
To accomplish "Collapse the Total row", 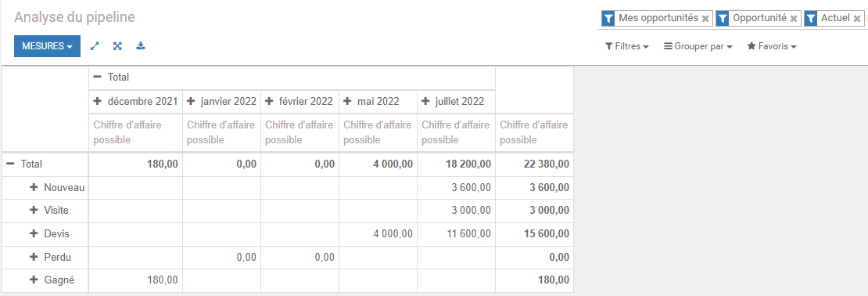I will tap(23, 164).
